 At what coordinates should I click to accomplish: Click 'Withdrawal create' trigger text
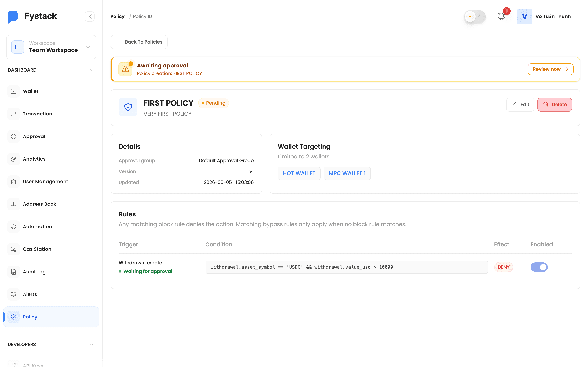point(140,263)
